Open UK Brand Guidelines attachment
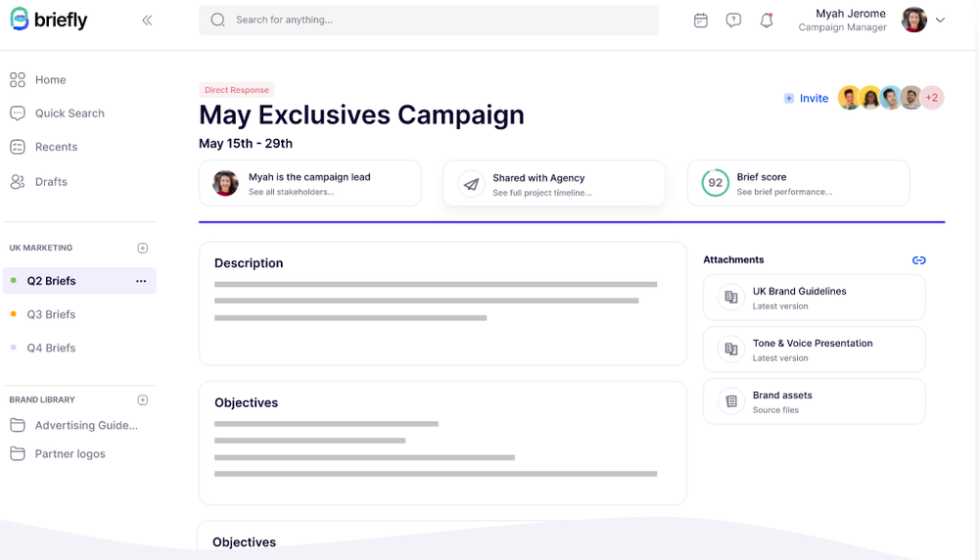The width and height of the screenshot is (979, 560). click(814, 298)
